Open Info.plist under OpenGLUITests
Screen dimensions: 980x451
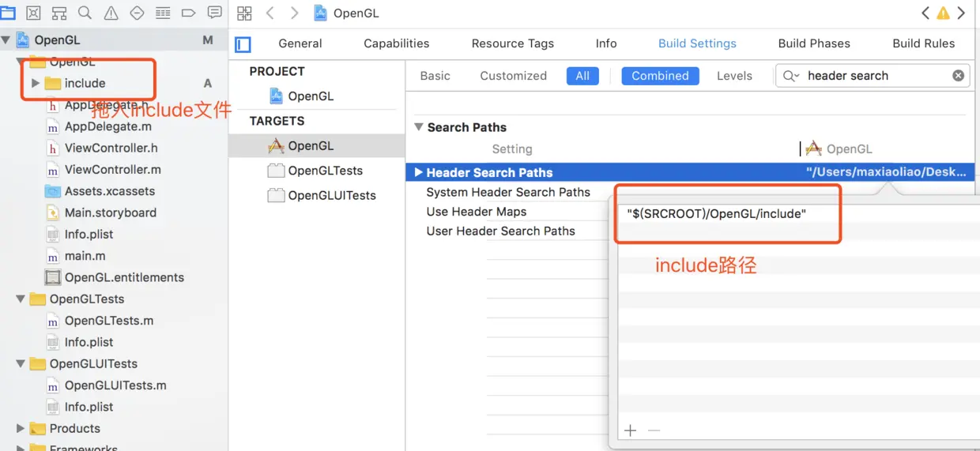tap(79, 407)
